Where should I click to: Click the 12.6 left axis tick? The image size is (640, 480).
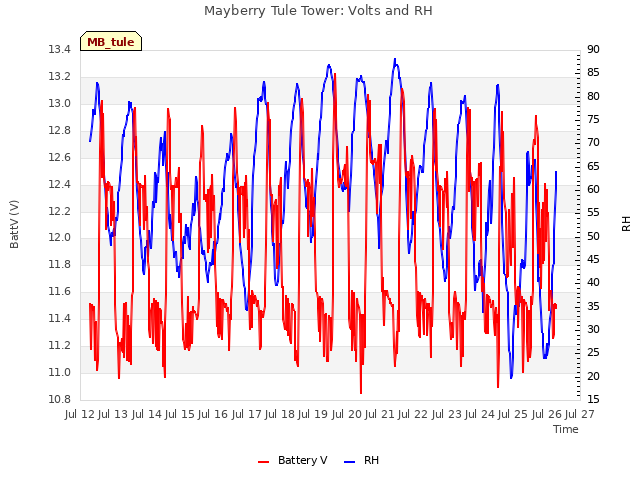pyautogui.click(x=60, y=158)
